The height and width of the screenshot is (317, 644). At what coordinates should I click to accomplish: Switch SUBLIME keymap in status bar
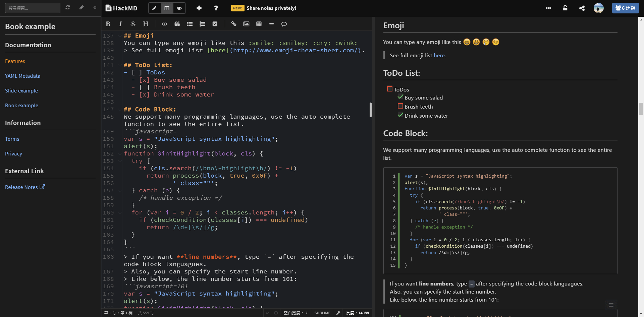(x=322, y=313)
